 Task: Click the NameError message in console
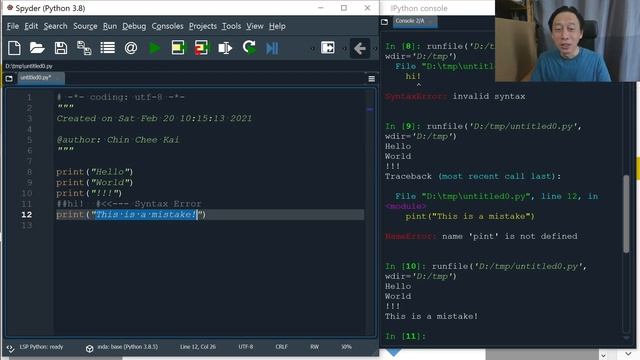[481, 236]
